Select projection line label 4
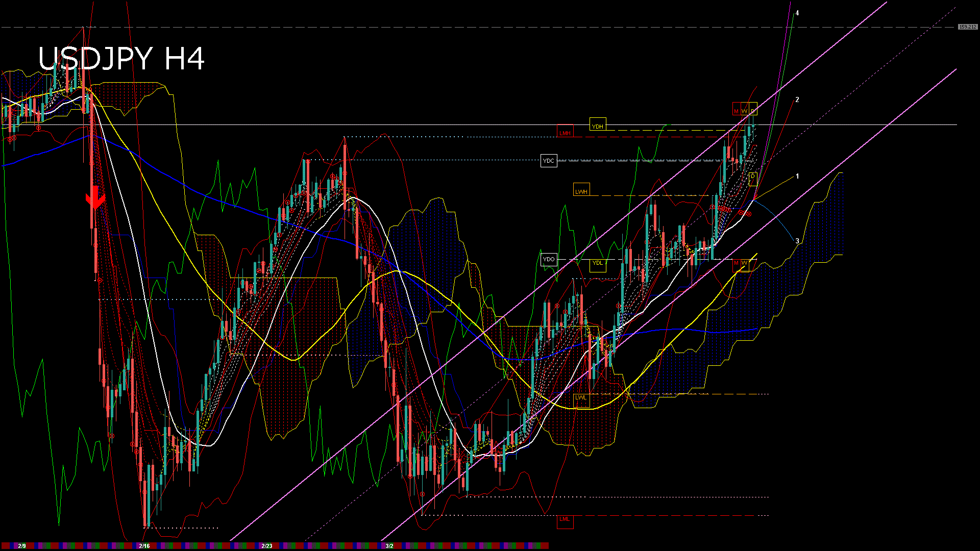Viewport: 980px width, 551px height. click(x=797, y=13)
